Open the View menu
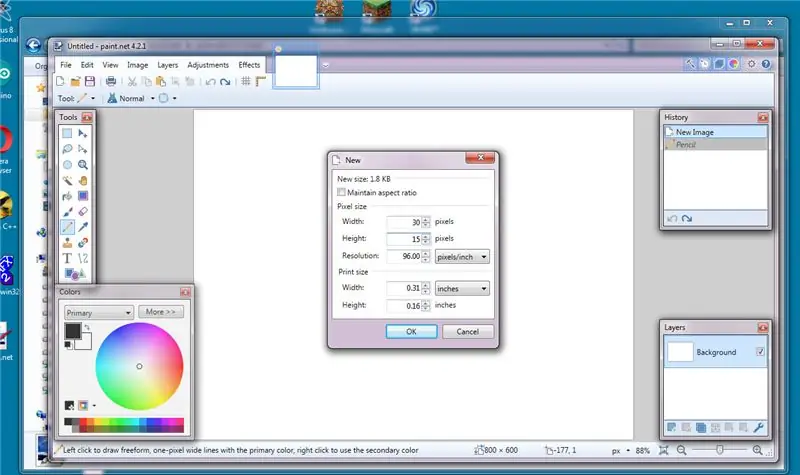This screenshot has width=800, height=475. pyautogui.click(x=110, y=65)
